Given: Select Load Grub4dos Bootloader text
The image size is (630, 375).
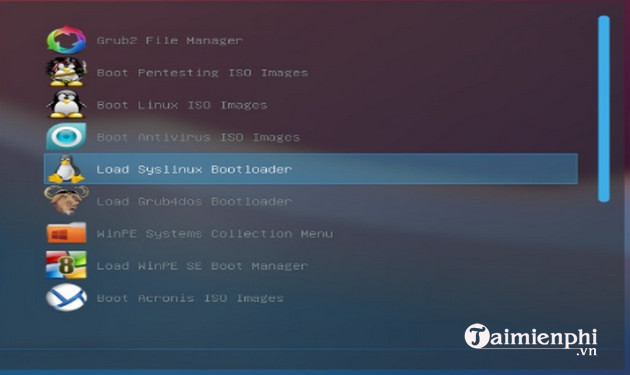Looking at the screenshot, I should (x=194, y=201).
